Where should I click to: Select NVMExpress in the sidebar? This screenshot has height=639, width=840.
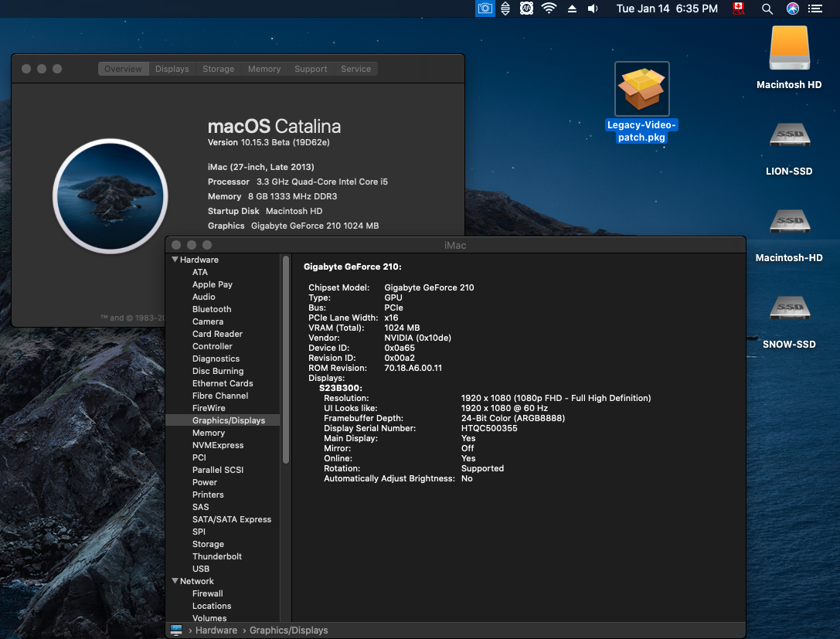pos(218,445)
